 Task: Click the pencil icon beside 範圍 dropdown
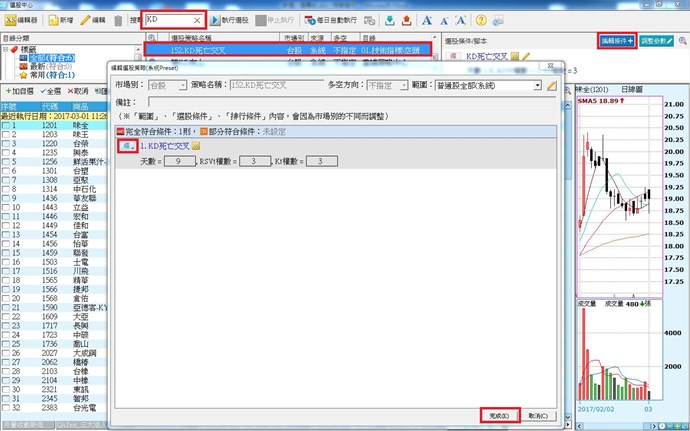tap(551, 87)
